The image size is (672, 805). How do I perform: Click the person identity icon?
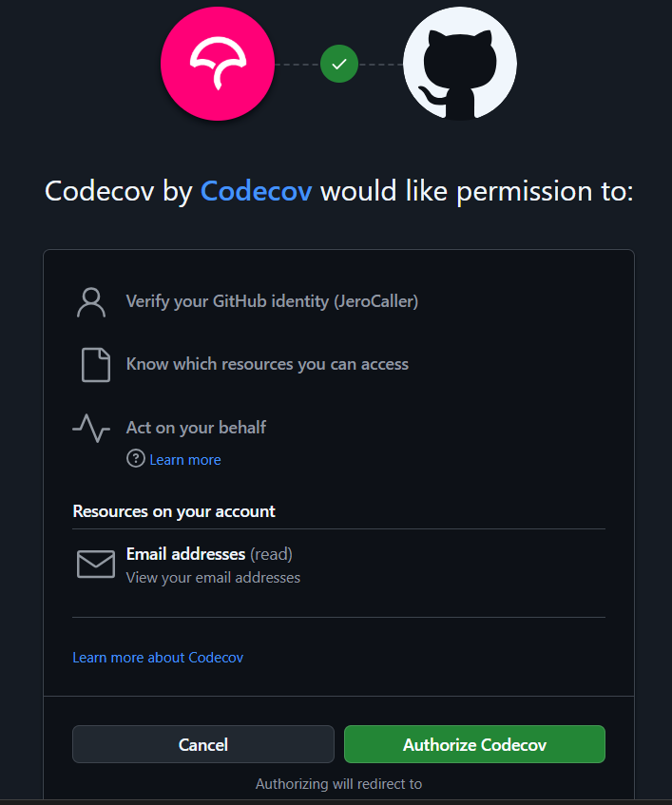click(91, 302)
